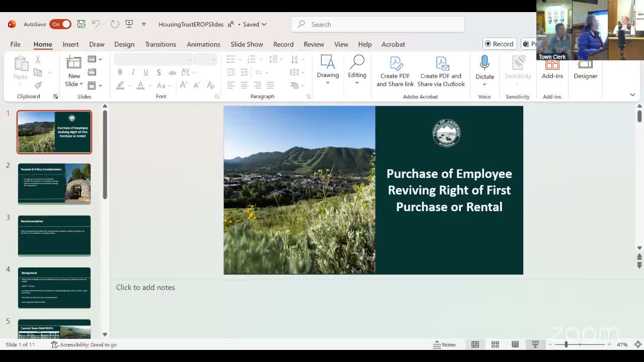
Task: Expand the Drawing dropdown
Action: click(x=328, y=70)
